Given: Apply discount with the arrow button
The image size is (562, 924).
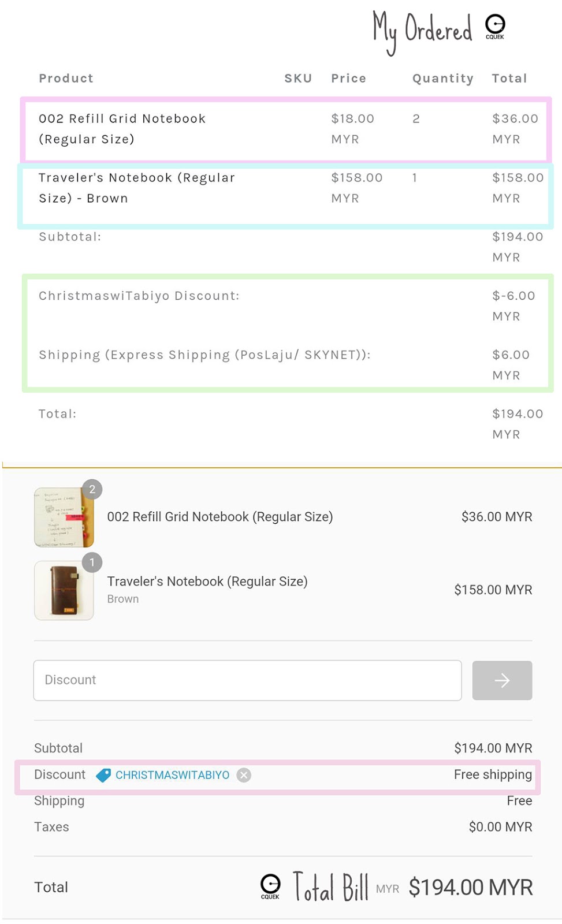Looking at the screenshot, I should (x=502, y=680).
